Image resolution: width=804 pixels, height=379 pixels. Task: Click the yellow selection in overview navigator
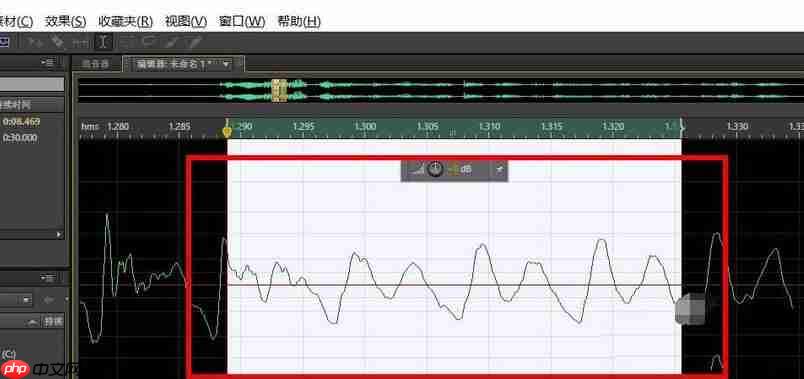(x=278, y=90)
